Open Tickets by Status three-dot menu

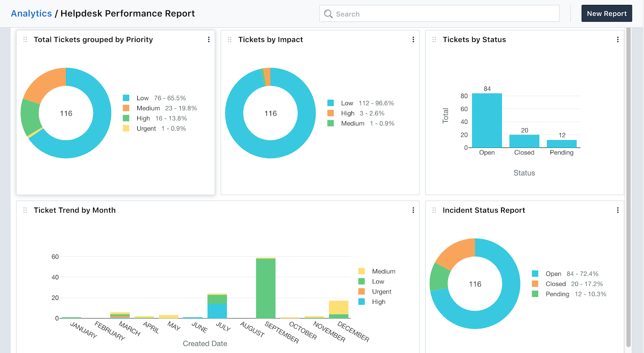617,39
